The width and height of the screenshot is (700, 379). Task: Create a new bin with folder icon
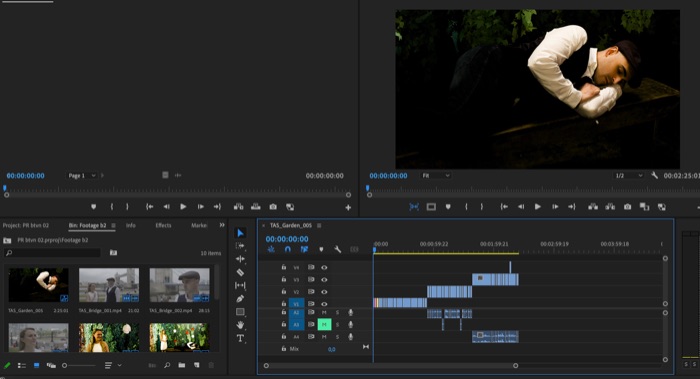pos(182,365)
